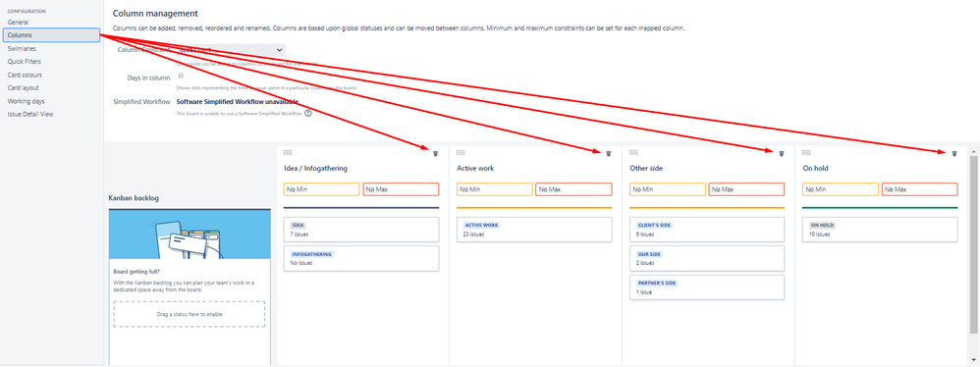Select the IDEA status card
The image size is (980, 367).
[x=361, y=229]
